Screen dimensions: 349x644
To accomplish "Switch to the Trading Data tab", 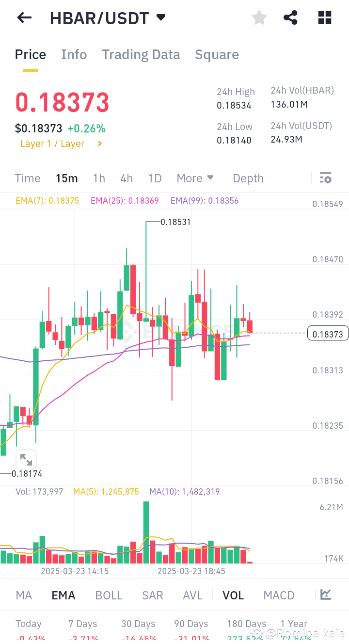I will point(141,54).
